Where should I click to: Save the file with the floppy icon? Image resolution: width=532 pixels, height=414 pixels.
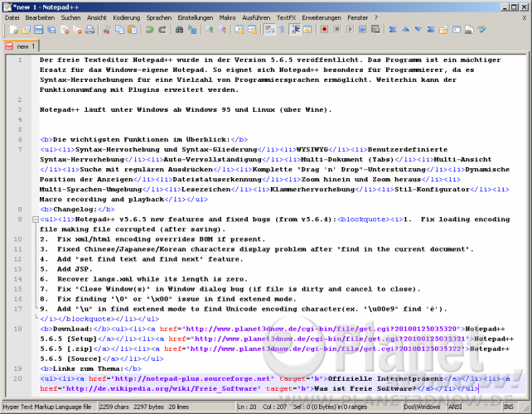pyautogui.click(x=39, y=30)
